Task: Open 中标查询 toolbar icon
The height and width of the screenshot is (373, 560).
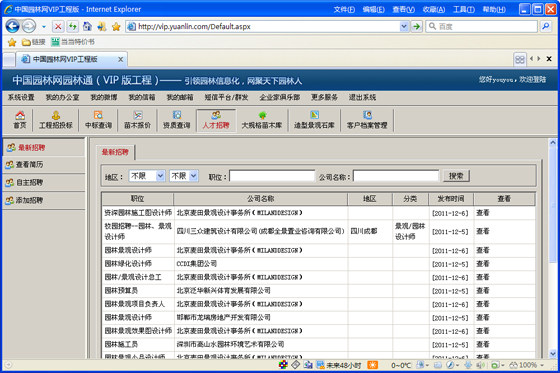Action: tap(98, 120)
